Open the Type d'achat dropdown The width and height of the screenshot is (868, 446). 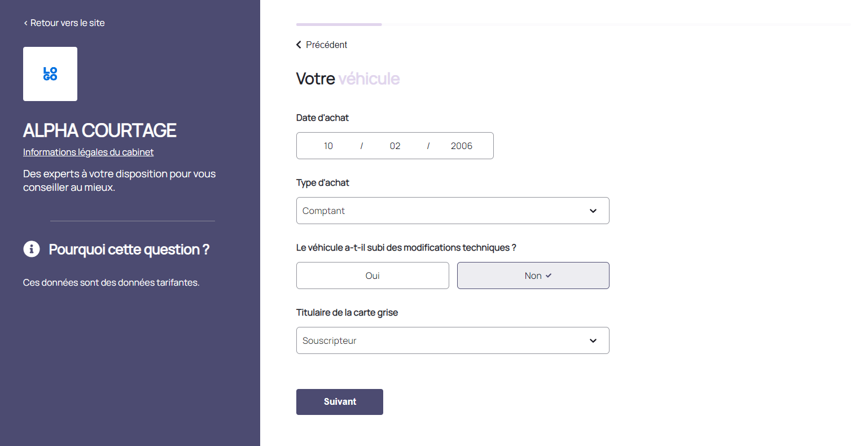452,211
